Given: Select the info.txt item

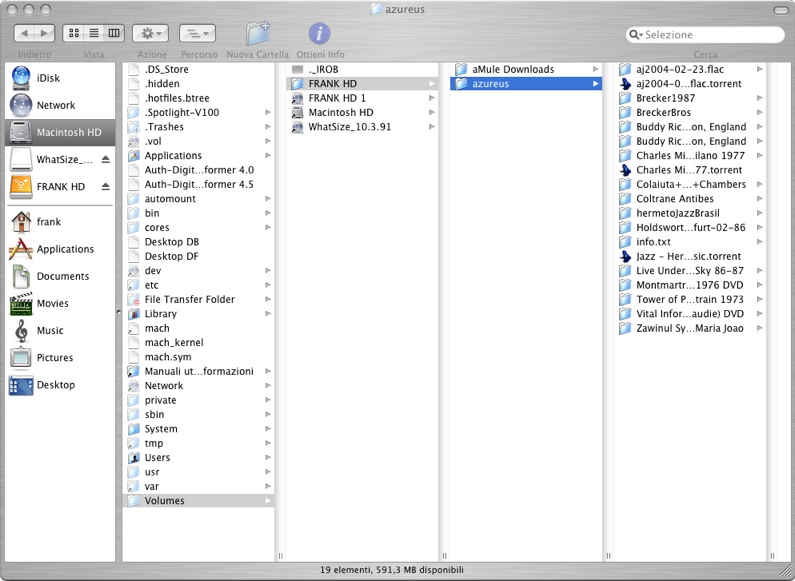Looking at the screenshot, I should (690, 242).
